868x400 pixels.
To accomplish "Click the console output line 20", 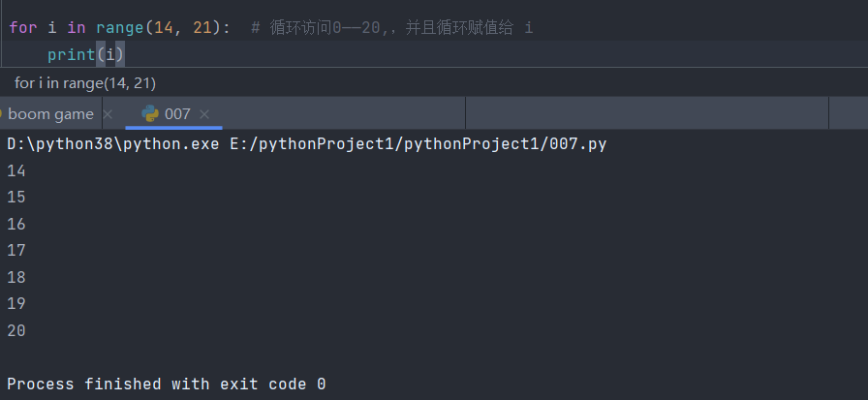I will click(16, 331).
